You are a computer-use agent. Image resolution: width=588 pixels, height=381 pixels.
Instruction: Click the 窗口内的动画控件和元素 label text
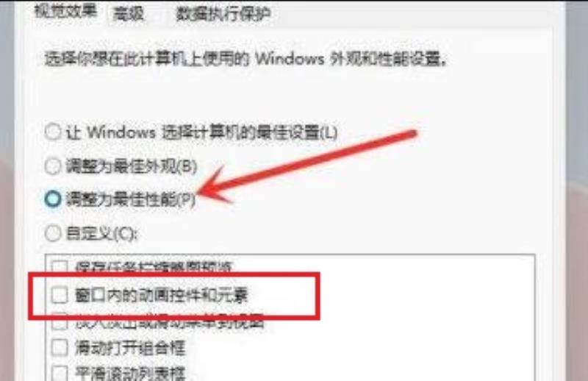161,295
